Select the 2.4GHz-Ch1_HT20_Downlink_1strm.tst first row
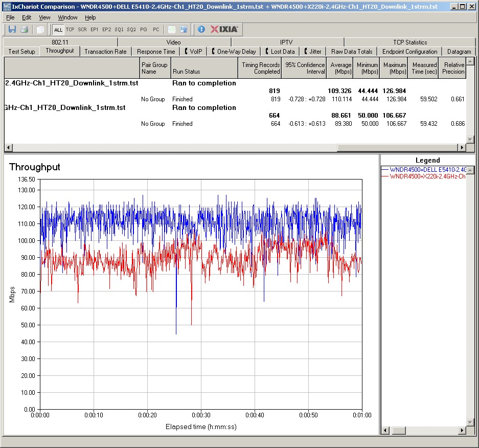 [235, 83]
